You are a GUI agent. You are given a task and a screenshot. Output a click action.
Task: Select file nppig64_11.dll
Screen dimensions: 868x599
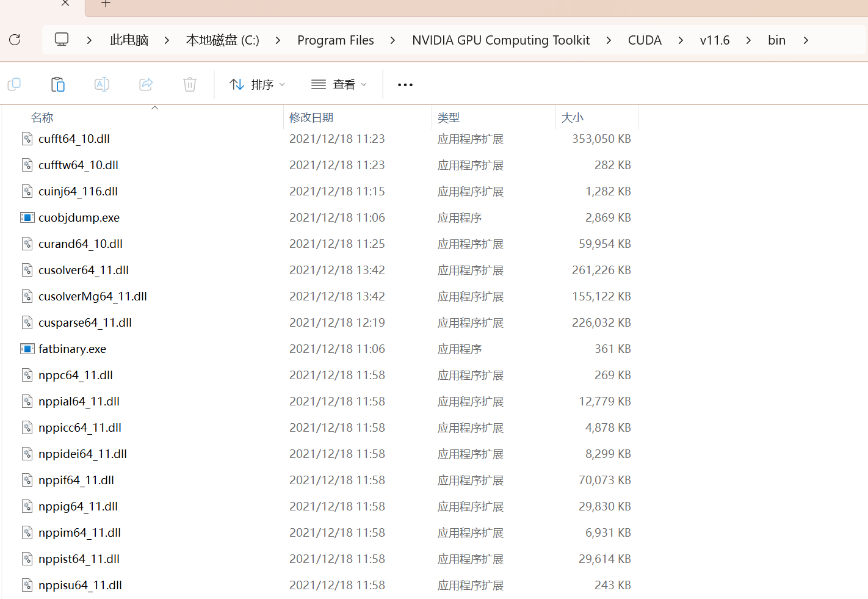(x=78, y=506)
